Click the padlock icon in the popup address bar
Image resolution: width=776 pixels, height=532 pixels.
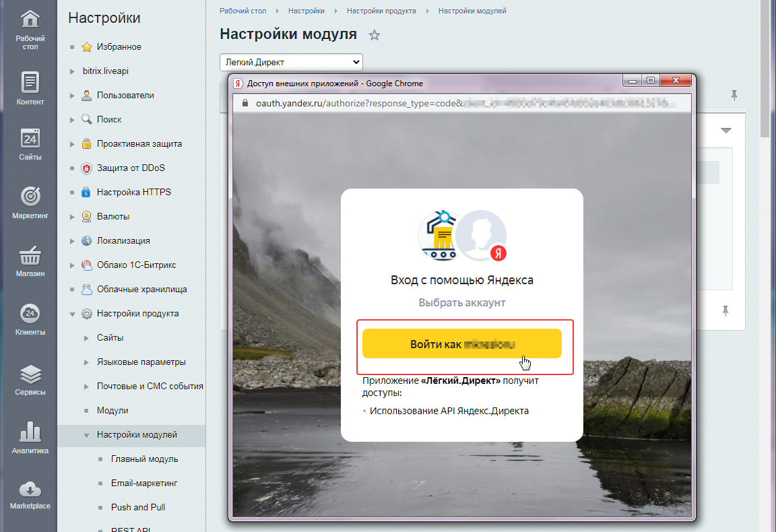click(245, 103)
